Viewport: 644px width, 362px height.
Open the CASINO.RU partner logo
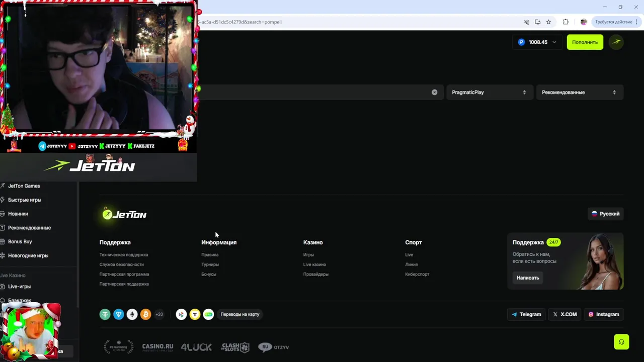pyautogui.click(x=157, y=347)
